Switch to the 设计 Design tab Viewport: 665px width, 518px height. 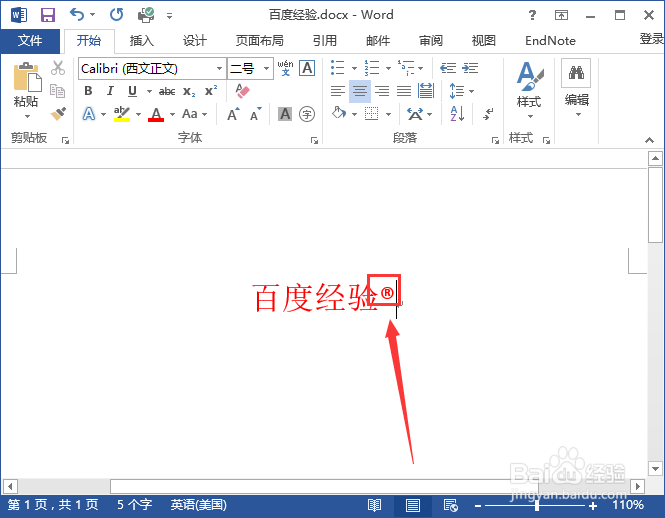pos(195,41)
